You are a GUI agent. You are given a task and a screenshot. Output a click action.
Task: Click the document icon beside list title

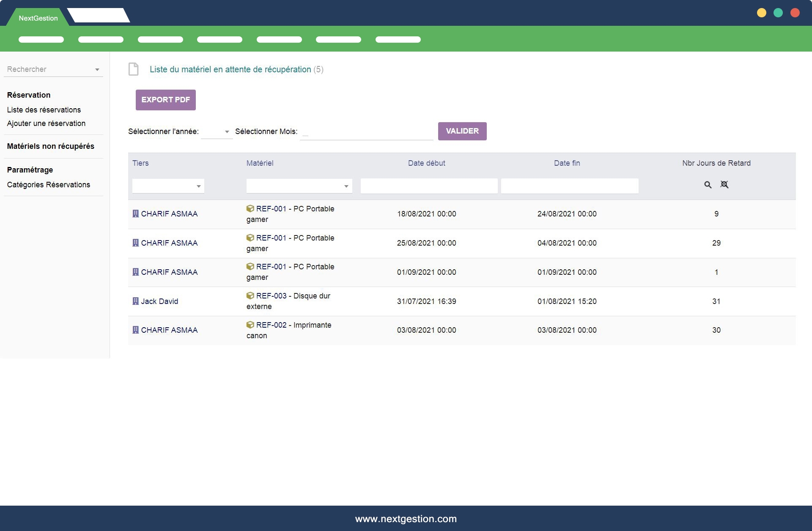pos(134,69)
